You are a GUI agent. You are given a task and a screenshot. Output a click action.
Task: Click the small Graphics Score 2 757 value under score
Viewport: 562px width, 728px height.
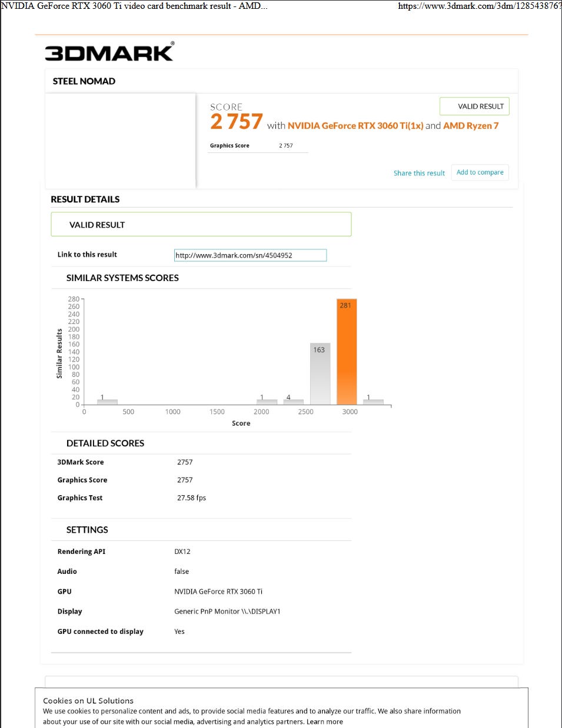286,146
